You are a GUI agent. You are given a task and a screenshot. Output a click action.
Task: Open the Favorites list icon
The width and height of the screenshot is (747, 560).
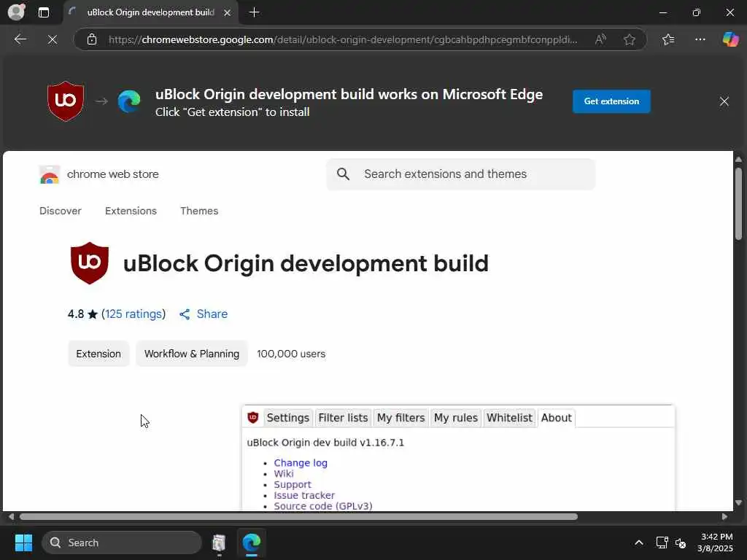[x=668, y=39]
